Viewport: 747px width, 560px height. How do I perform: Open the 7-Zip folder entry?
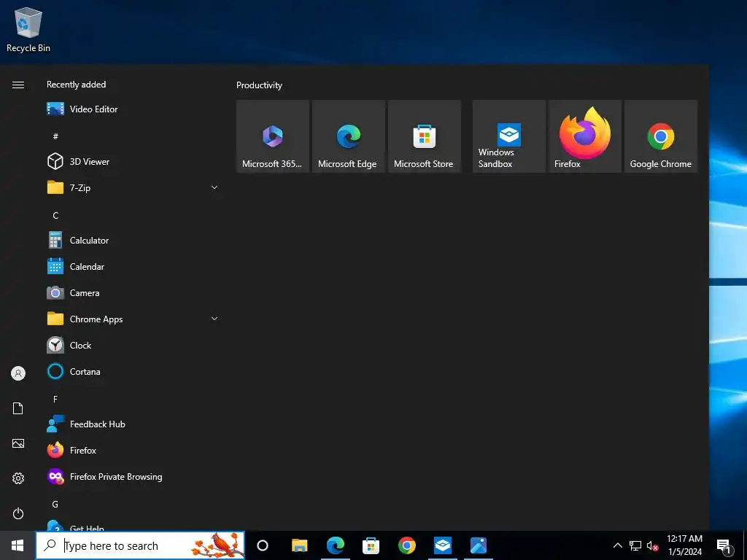click(x=132, y=187)
